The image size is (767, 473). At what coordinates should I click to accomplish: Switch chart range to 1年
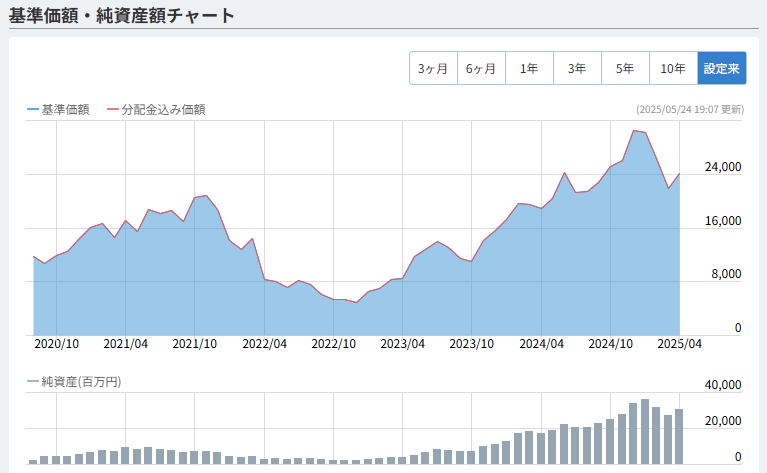[x=529, y=68]
